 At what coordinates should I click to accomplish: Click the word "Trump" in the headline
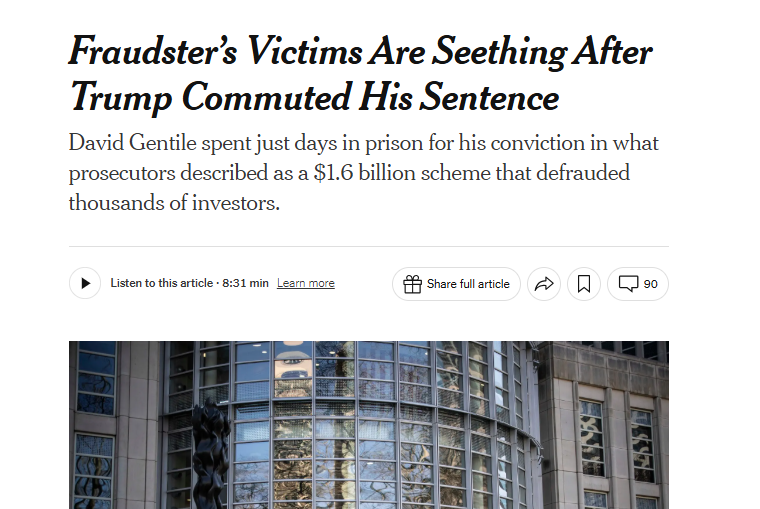[121, 98]
